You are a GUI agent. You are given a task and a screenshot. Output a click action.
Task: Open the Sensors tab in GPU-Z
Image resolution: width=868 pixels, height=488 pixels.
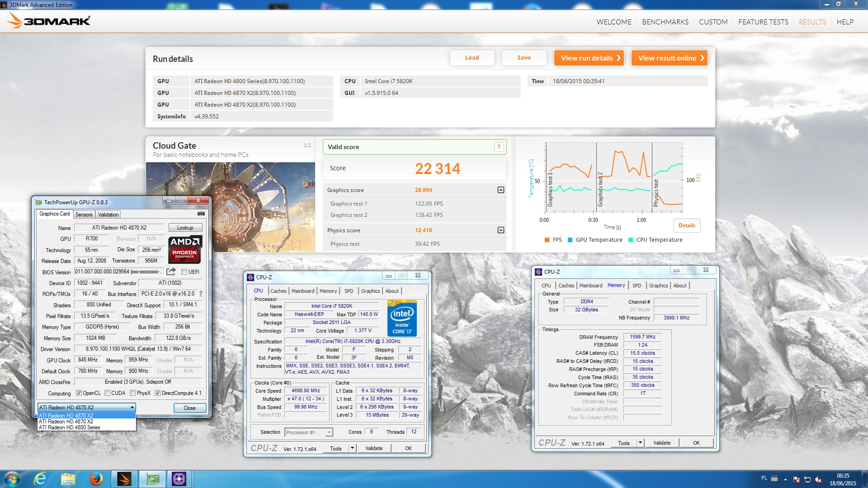(84, 215)
